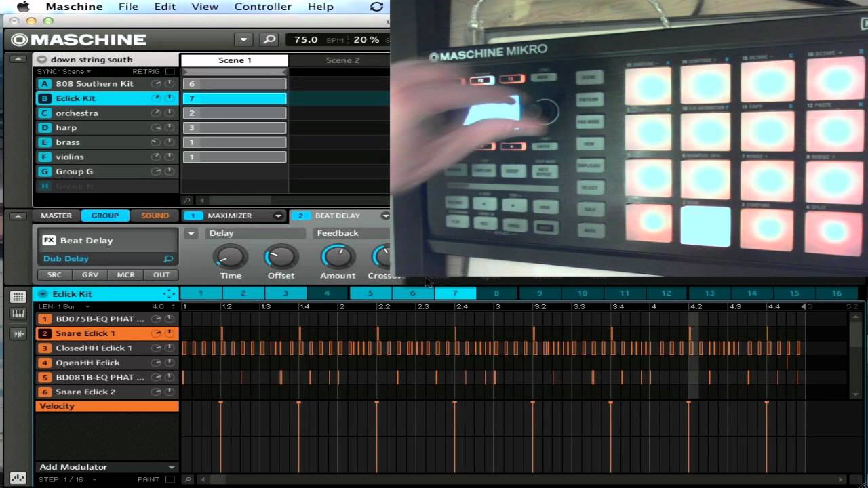Image resolution: width=868 pixels, height=488 pixels.
Task: Click the 75.0 BPM tempo field
Action: point(306,40)
